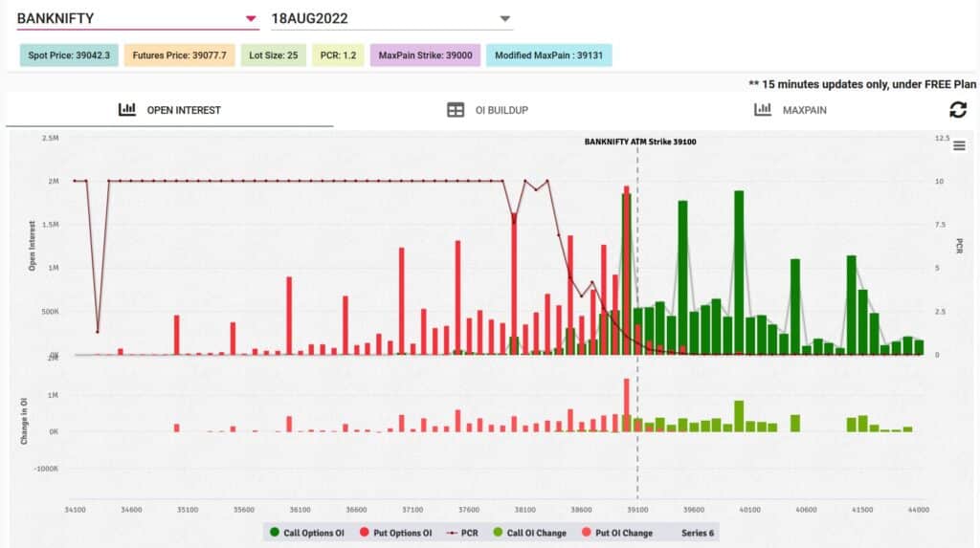Open the chart hamburger menu icon
Viewport: 980px width, 548px height.
point(959,145)
